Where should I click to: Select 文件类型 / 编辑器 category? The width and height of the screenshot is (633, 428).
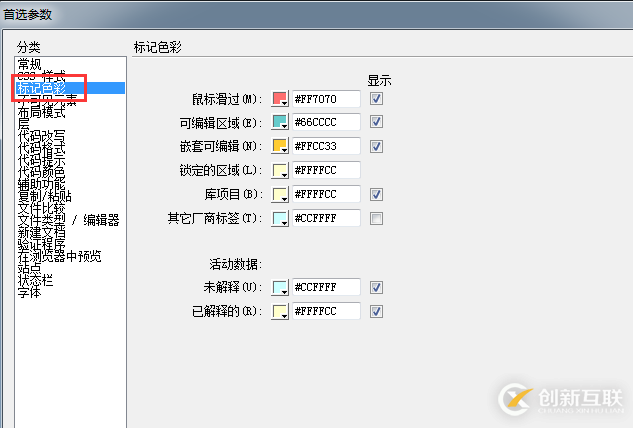(x=68, y=220)
